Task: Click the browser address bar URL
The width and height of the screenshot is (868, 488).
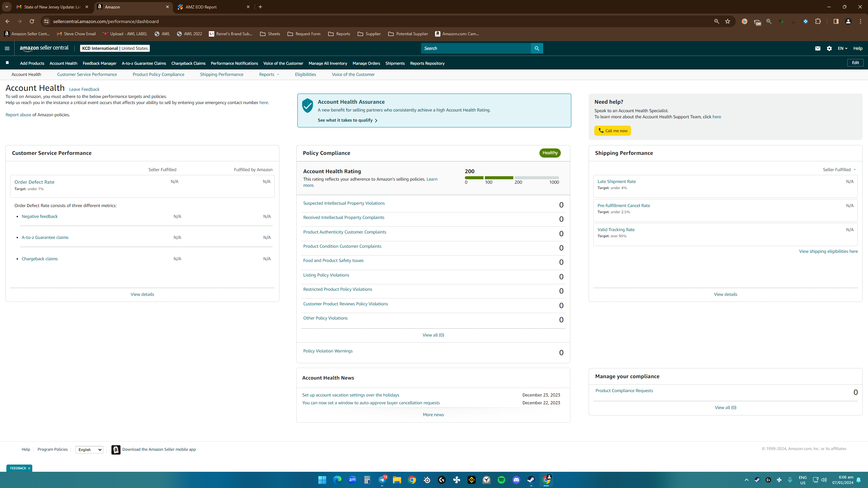Action: point(106,21)
